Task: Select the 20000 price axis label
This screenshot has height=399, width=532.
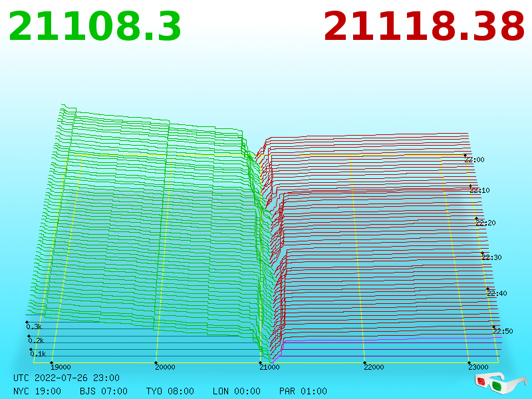Action: pyautogui.click(x=165, y=367)
